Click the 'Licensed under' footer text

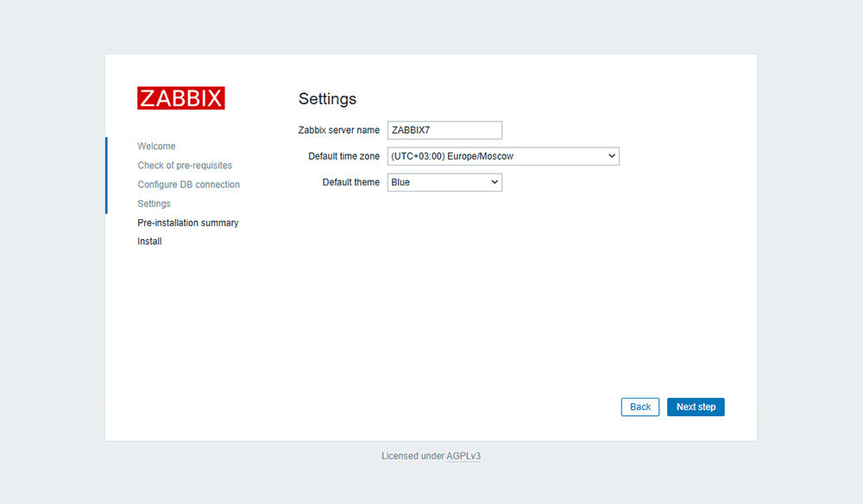click(x=413, y=457)
